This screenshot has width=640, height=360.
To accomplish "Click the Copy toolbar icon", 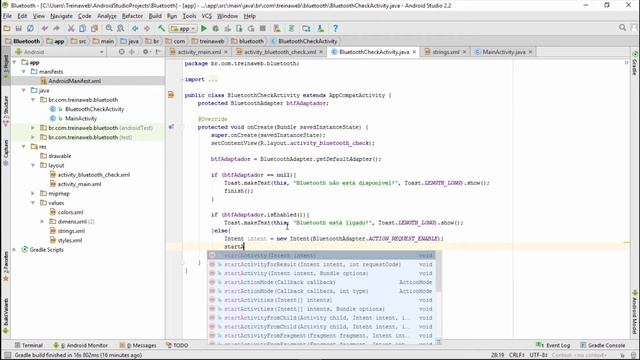I will pos(82,29).
